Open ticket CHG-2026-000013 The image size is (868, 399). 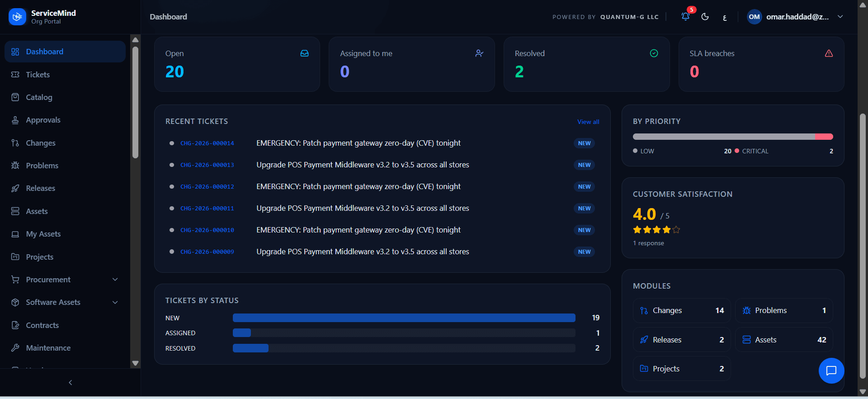[207, 165]
